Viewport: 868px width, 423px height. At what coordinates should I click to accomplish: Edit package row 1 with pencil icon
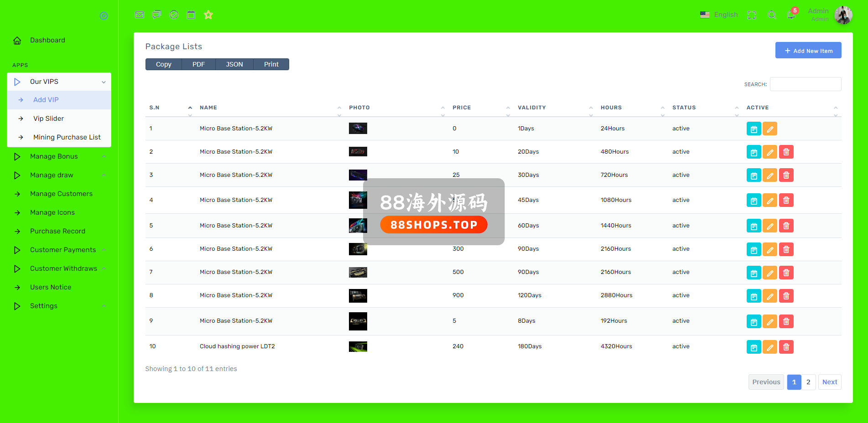(769, 129)
